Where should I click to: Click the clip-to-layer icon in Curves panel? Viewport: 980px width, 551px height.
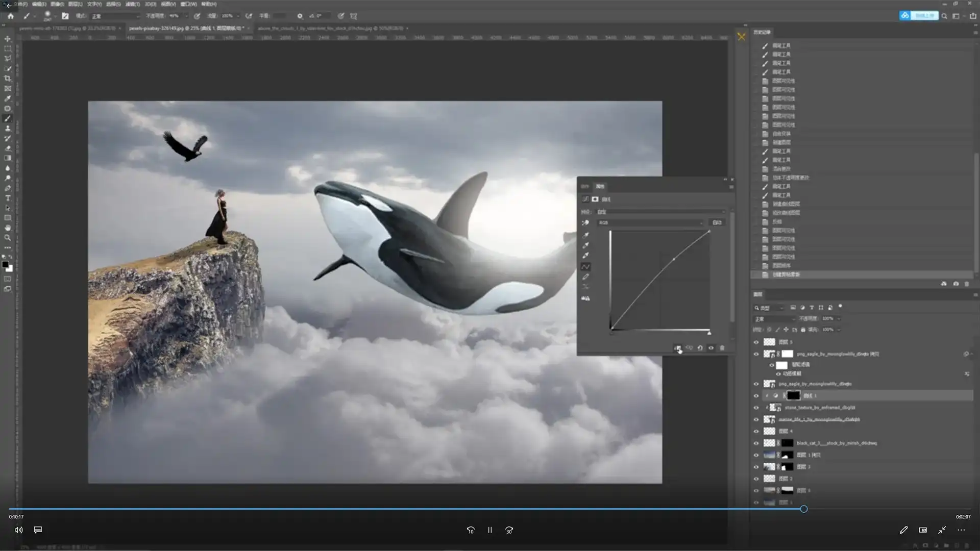coord(678,348)
